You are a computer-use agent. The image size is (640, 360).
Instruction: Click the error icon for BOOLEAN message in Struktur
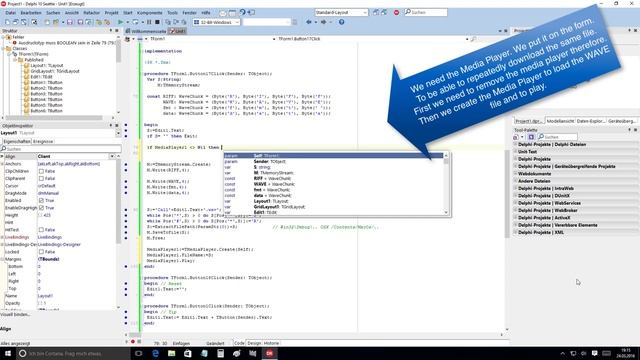click(15, 42)
